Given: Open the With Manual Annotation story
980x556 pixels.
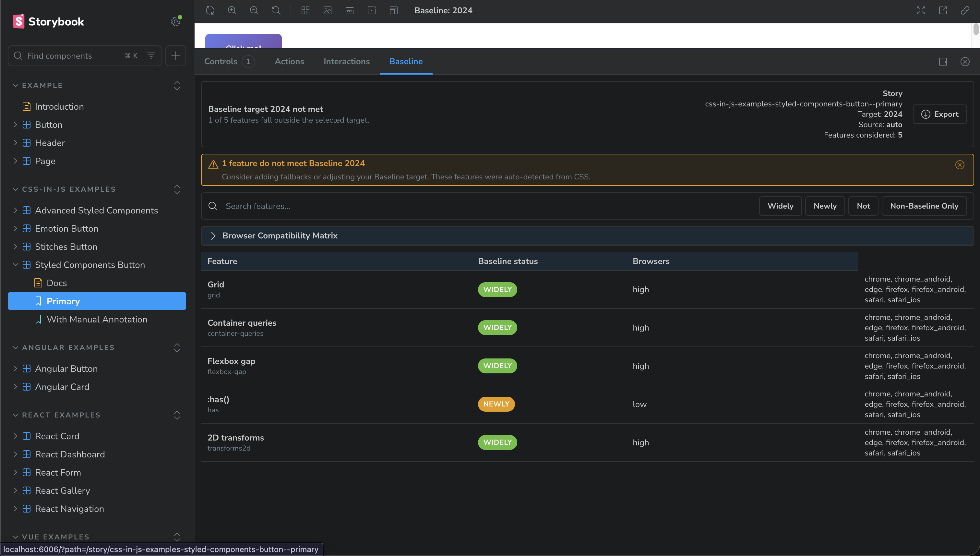Looking at the screenshot, I should point(97,319).
